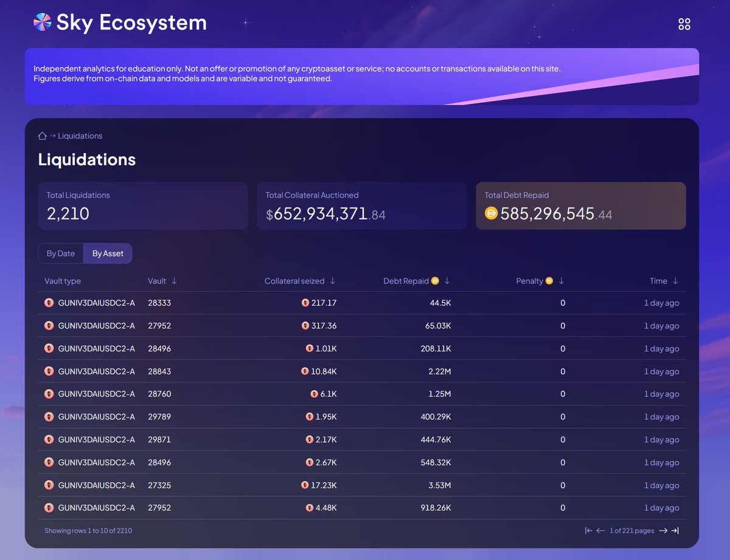
Task: Click the Liquidations breadcrumb link
Action: pos(80,136)
